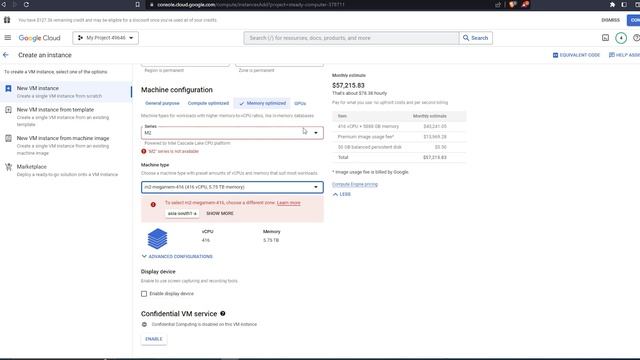Screen dimensions: 640x360
Task: Click the browser back arrow
Action: tap(4, 4)
